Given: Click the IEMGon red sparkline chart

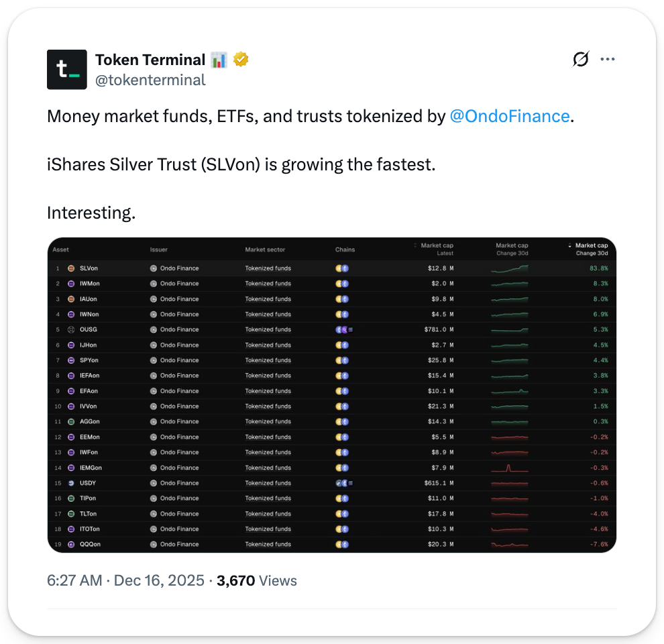Looking at the screenshot, I should [x=509, y=468].
